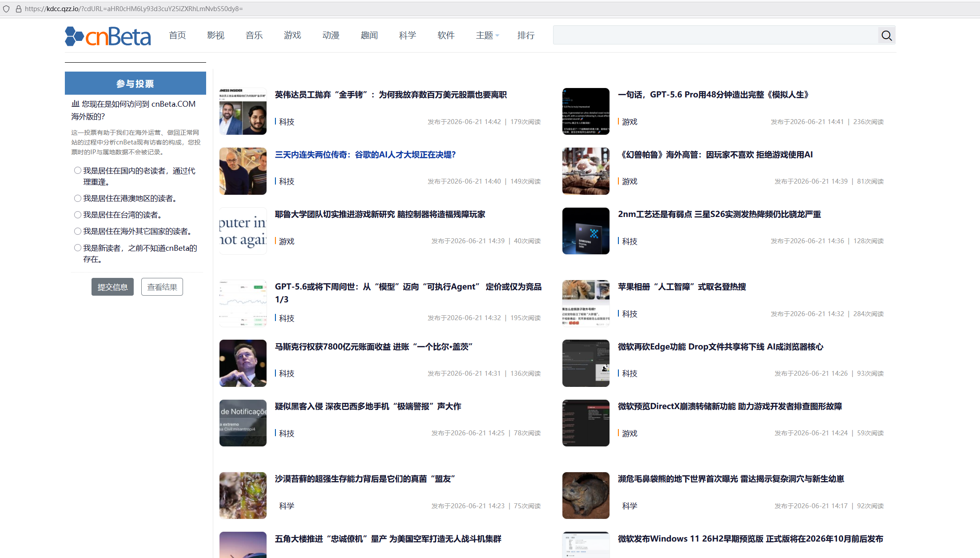
Task: Open article GPT-5.6 Pro造出《模拟人生》
Action: click(714, 95)
